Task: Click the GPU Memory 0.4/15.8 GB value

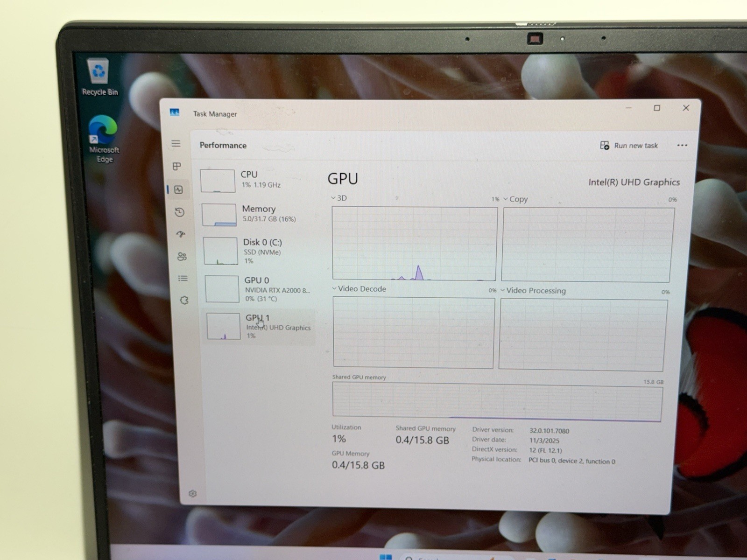Action: (x=358, y=465)
